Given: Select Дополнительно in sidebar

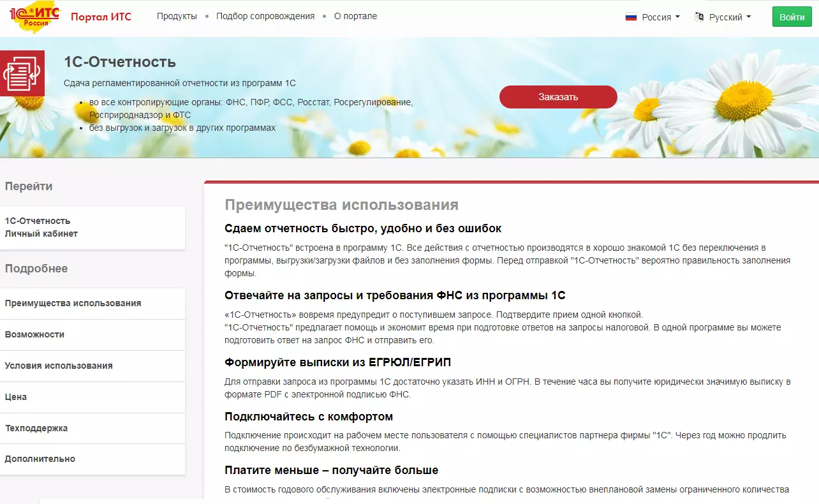Looking at the screenshot, I should [92, 459].
